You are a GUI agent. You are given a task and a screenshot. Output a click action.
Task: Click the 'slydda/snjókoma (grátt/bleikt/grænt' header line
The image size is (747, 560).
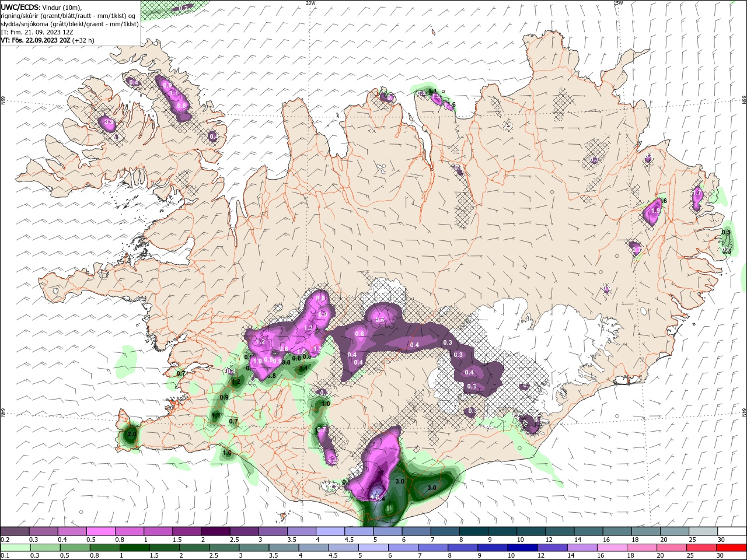point(70,24)
